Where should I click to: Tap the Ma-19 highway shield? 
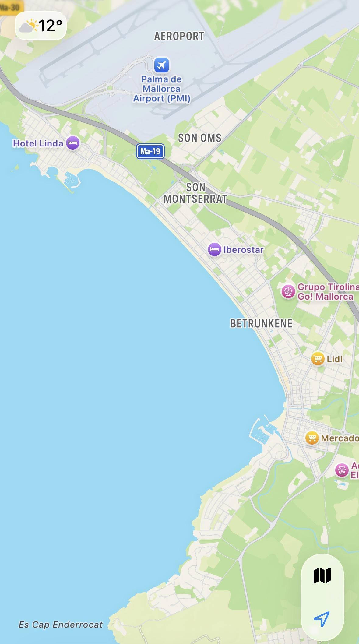pos(150,151)
